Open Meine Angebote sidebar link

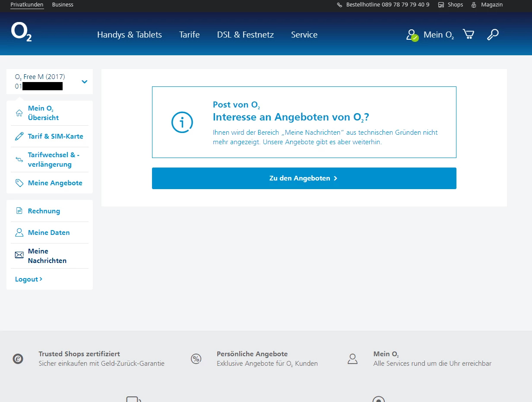coord(55,183)
